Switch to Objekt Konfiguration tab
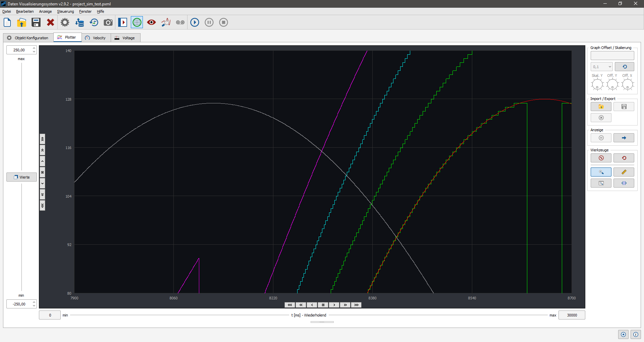The height and width of the screenshot is (342, 644). tap(28, 38)
